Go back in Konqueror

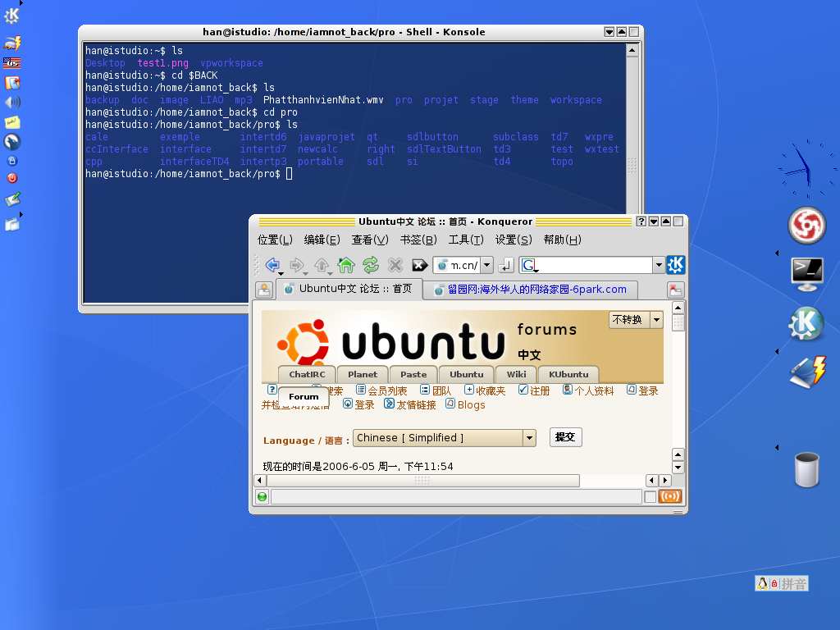[272, 265]
